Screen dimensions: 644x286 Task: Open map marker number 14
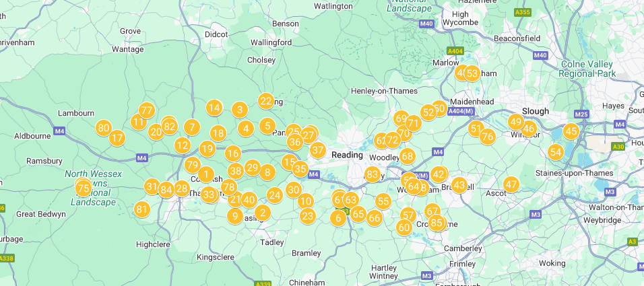click(214, 108)
